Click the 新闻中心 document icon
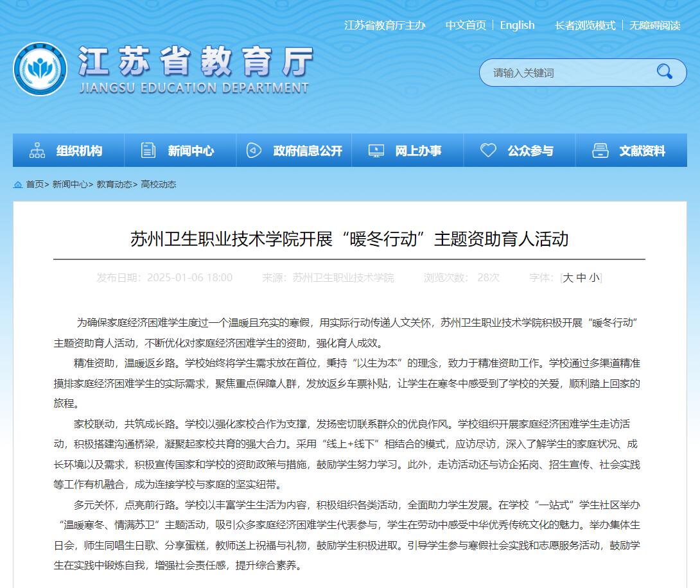700x588 pixels. [148, 150]
